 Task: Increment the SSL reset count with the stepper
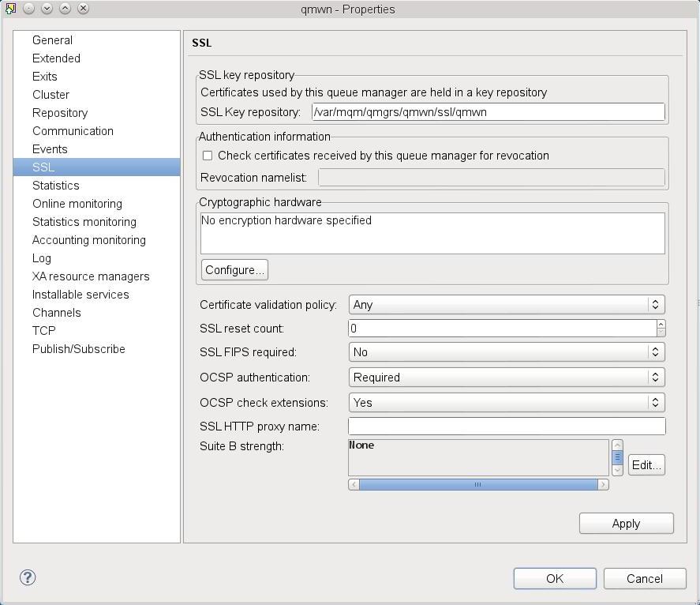click(661, 324)
